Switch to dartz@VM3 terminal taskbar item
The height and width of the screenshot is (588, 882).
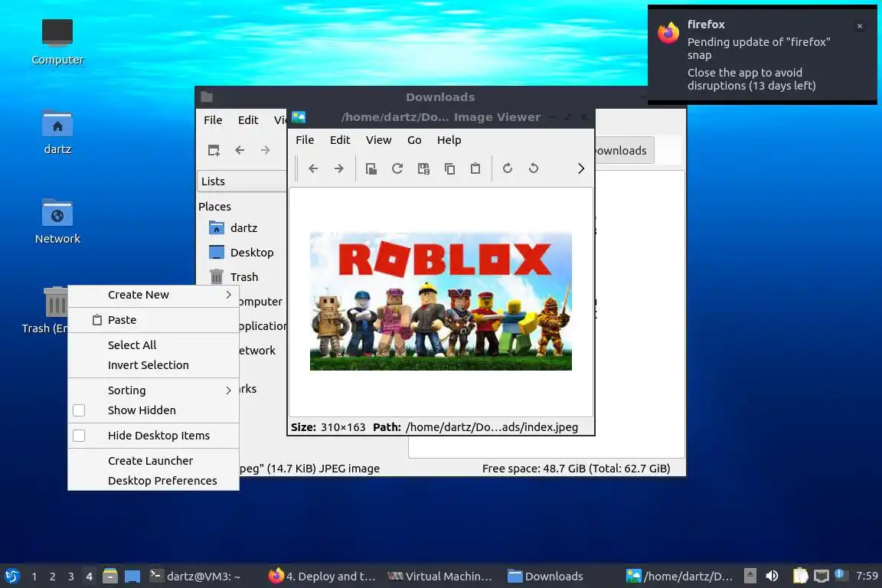click(194, 577)
